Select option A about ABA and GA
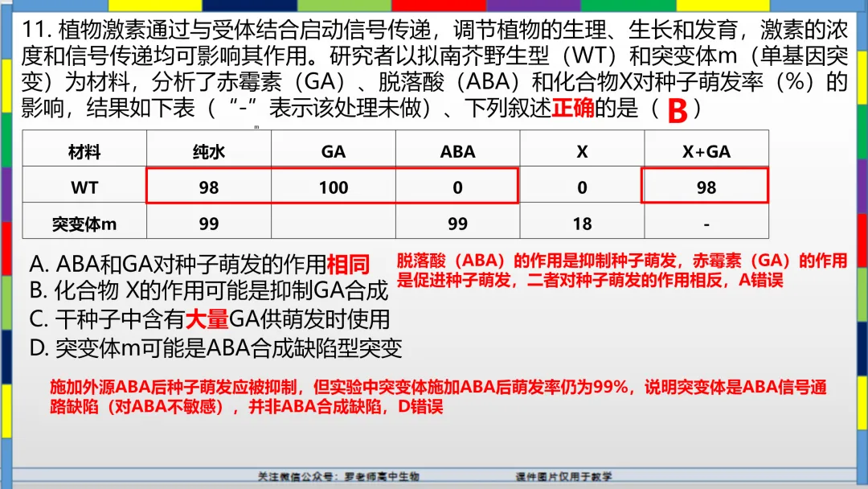Image resolution: width=868 pixels, height=489 pixels. click(199, 264)
